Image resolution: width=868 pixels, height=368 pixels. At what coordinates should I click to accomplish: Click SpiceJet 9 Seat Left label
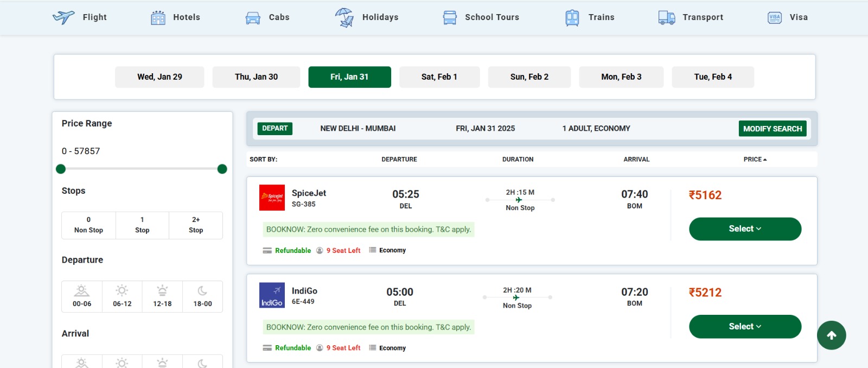(x=343, y=251)
